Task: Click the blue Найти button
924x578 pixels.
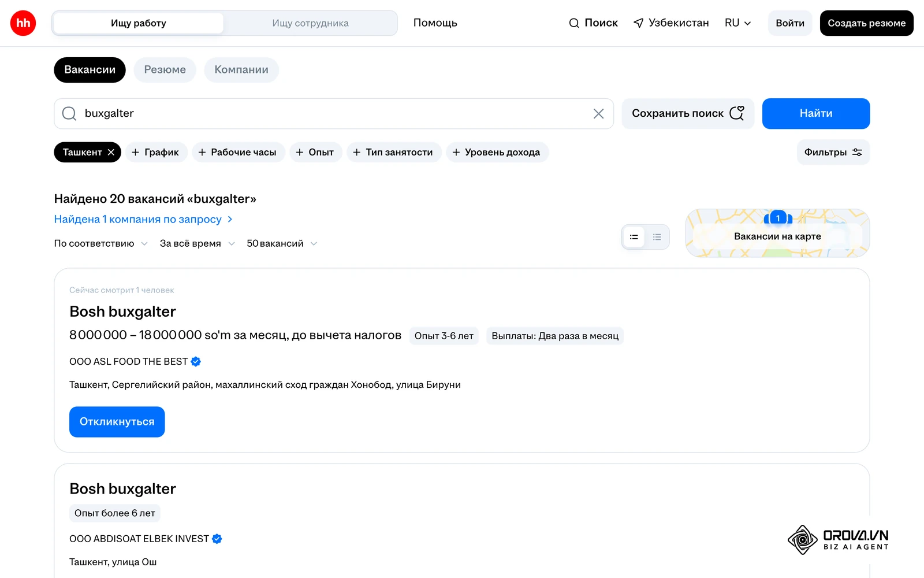Action: tap(816, 113)
